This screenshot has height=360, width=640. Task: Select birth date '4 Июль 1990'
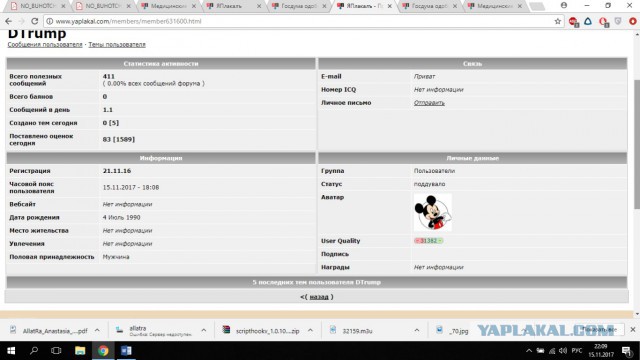(x=121, y=218)
